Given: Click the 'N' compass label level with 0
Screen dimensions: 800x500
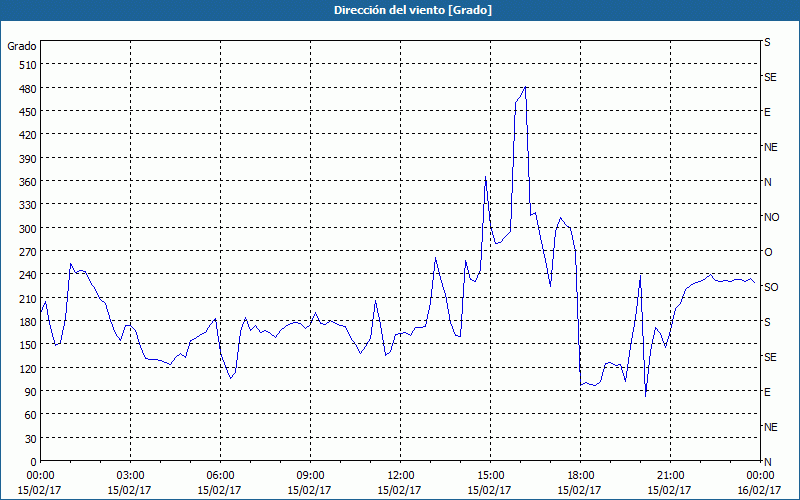Looking at the screenshot, I should 767,462.
